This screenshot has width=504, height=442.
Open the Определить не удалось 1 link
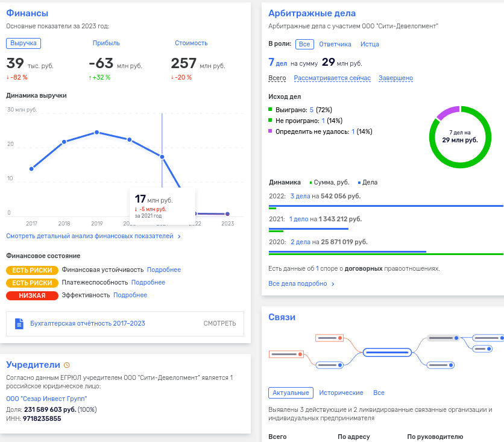(x=353, y=131)
